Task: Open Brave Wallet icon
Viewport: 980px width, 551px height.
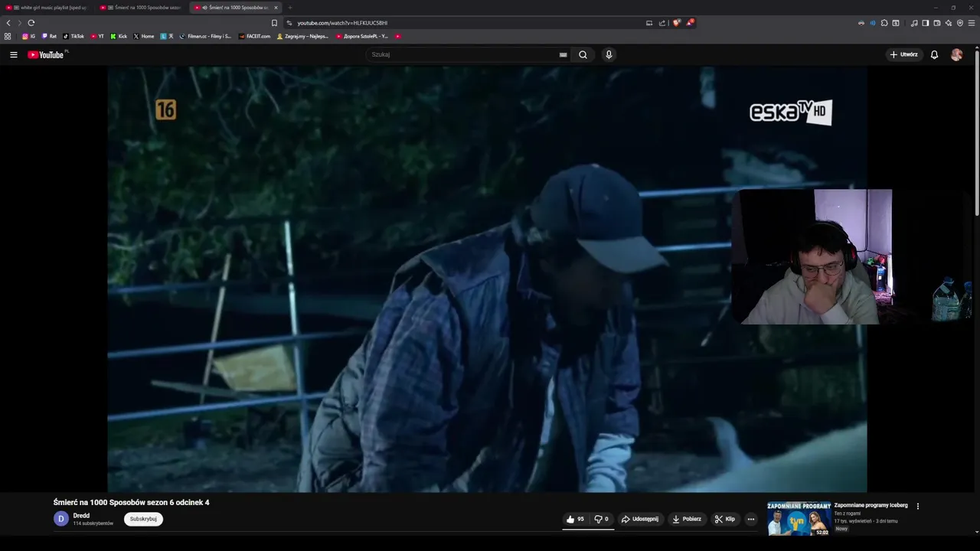Action: click(937, 23)
